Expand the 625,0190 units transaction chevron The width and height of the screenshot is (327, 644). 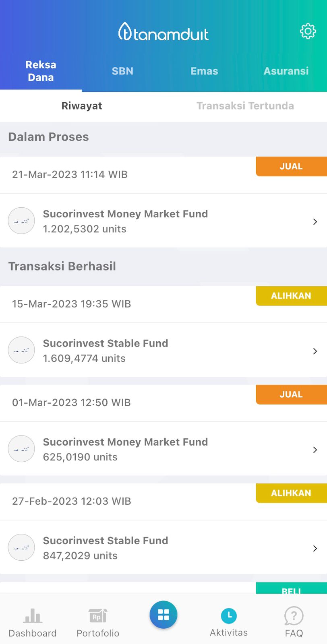click(315, 450)
